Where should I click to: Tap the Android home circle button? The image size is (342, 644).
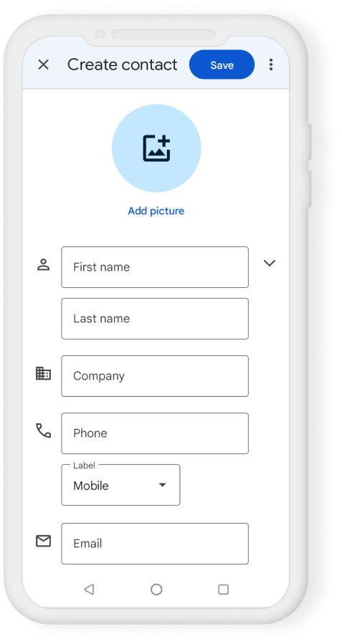tap(156, 590)
